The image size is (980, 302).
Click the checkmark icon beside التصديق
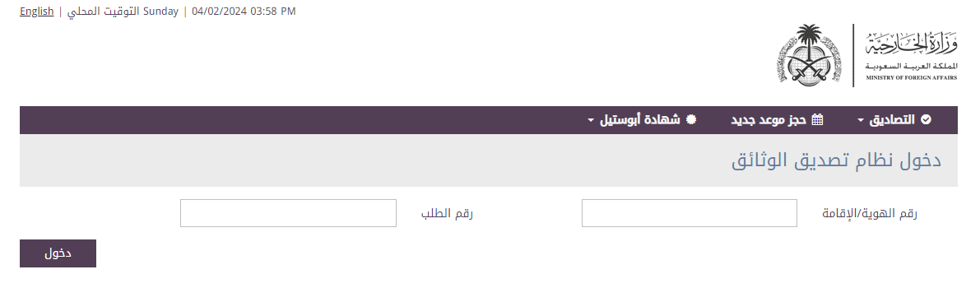(927, 120)
